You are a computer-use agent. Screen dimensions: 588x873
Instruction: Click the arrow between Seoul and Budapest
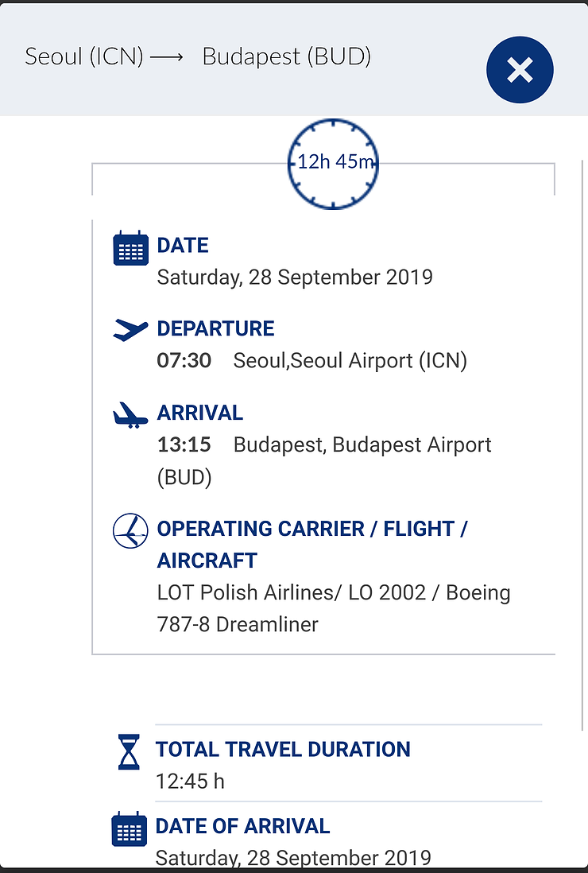pyautogui.click(x=166, y=56)
